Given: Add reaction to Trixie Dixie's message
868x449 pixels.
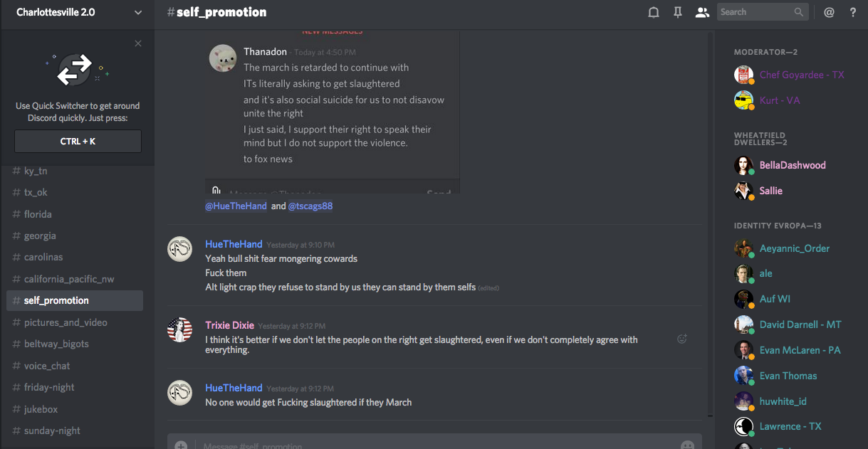Looking at the screenshot, I should click(681, 339).
